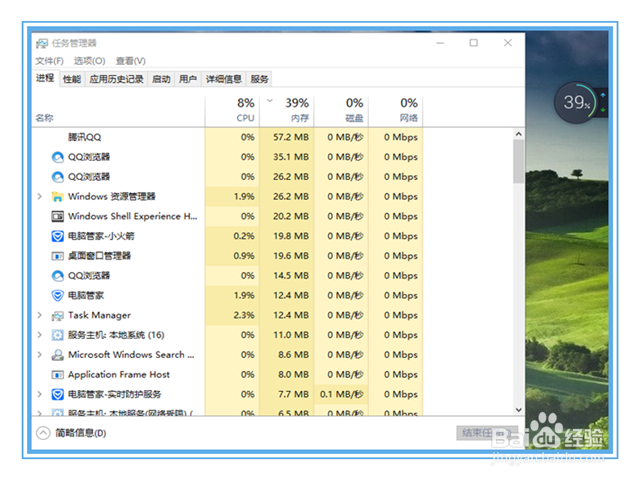Click the 简略信息(D) link

click(x=81, y=433)
